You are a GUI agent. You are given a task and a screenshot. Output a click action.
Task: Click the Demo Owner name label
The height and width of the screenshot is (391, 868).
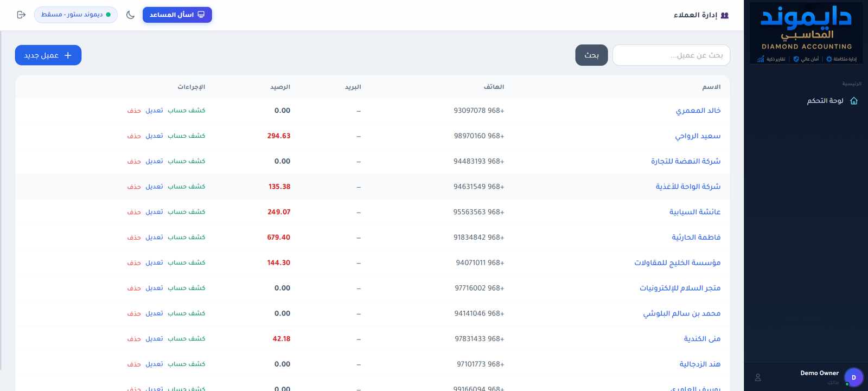(819, 373)
